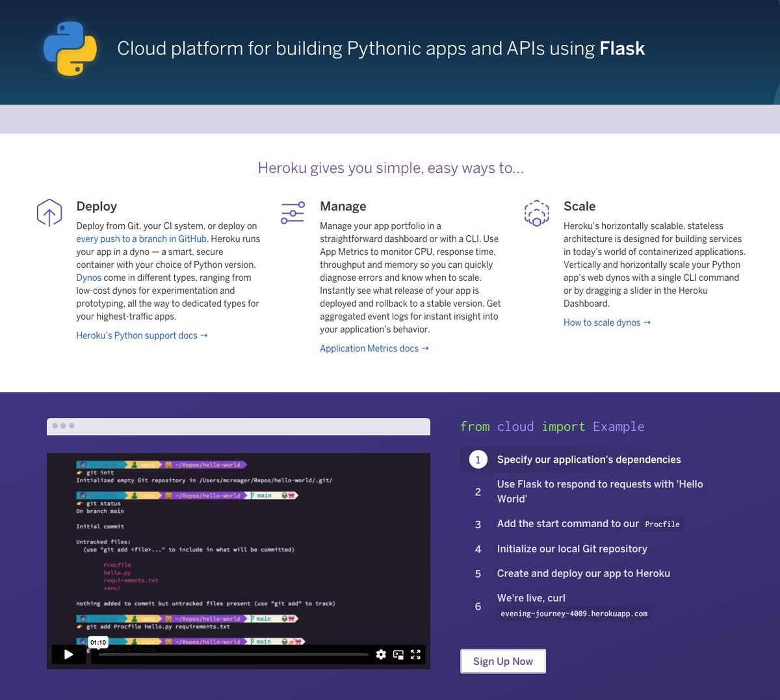Click the Deploy heading

(x=96, y=206)
